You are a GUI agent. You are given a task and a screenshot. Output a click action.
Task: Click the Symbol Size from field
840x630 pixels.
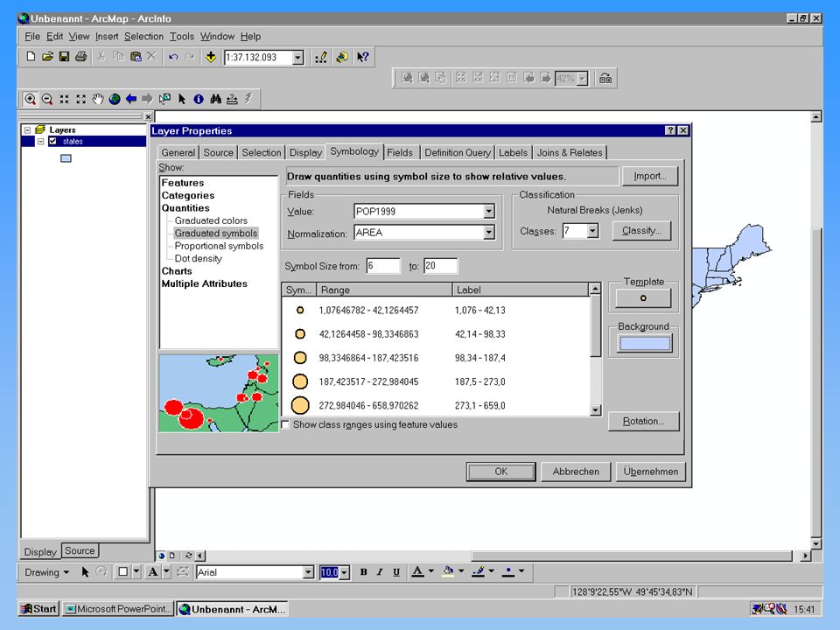383,266
